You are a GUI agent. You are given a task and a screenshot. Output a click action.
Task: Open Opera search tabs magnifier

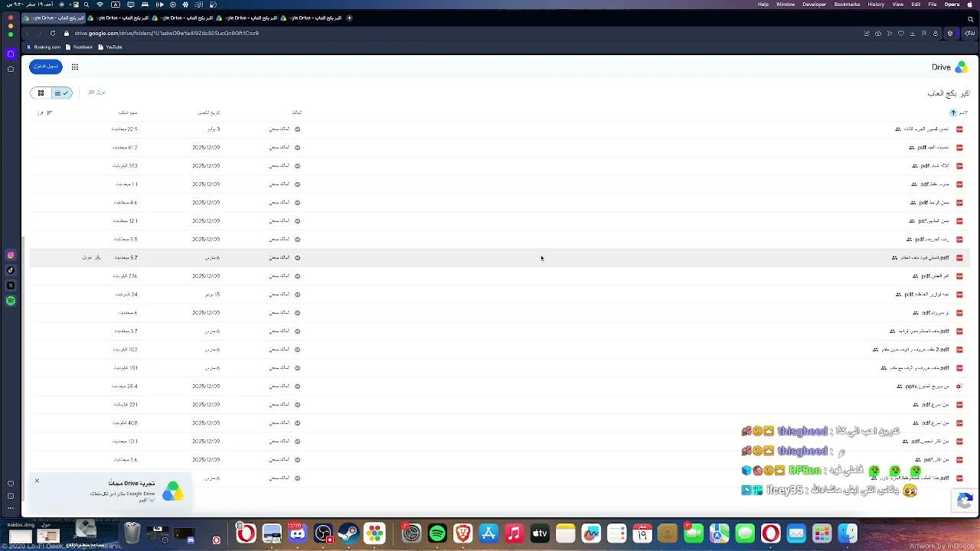(x=971, y=18)
